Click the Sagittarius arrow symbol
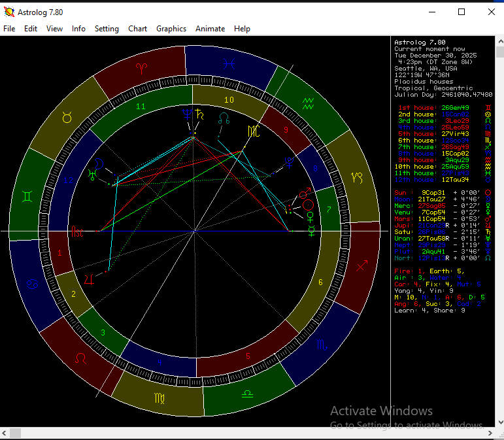This screenshot has width=504, height=440. [361, 267]
